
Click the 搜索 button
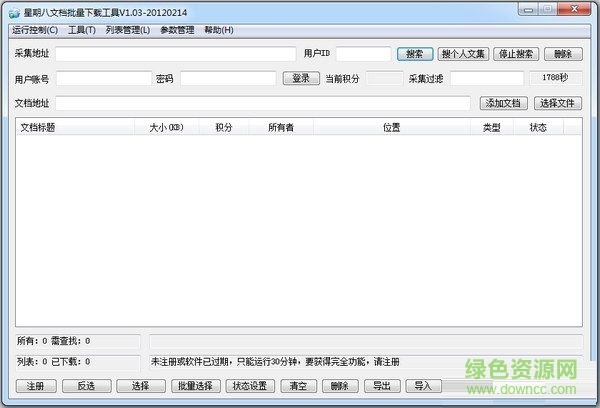pos(415,54)
